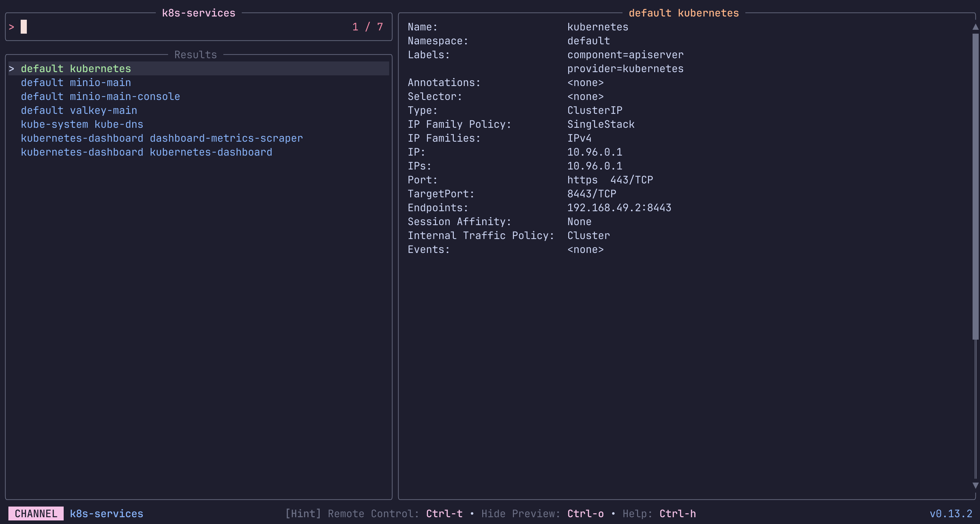Screen dimensions: 980x524
Task: Select the default kubernetes result row
Action: (198, 69)
